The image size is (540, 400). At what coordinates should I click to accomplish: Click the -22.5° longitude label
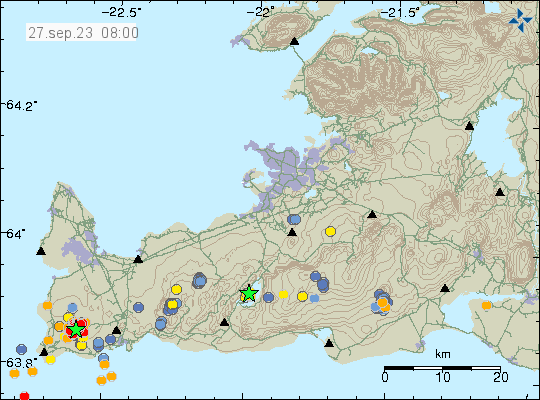121,13
